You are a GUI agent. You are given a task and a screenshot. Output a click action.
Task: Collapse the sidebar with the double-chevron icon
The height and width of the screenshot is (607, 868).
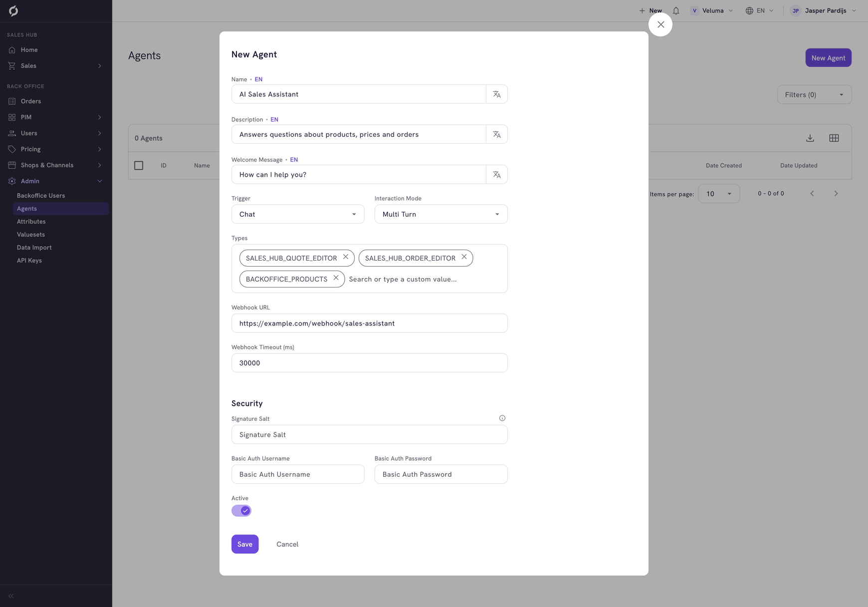(11, 596)
